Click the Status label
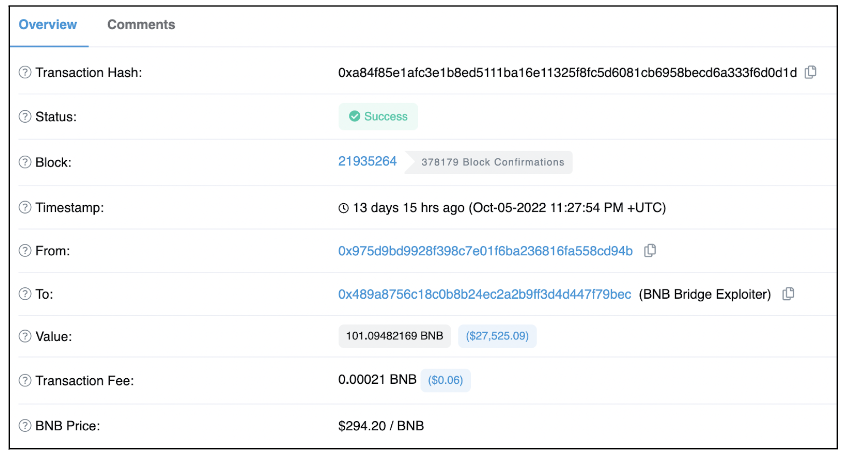This screenshot has width=856, height=462. (x=56, y=117)
